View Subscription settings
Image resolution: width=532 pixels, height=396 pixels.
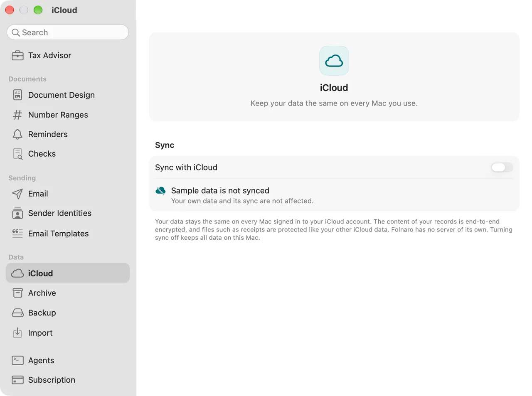point(68,380)
